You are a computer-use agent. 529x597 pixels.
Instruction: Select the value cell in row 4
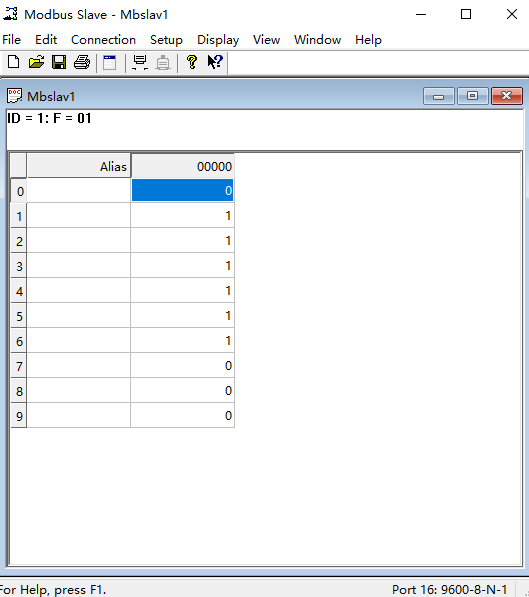click(182, 291)
